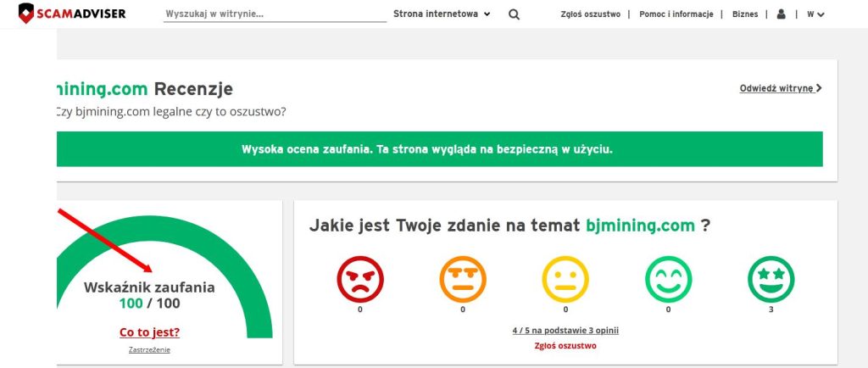Rate with the yellow neutral face
868x368 pixels.
(x=565, y=279)
